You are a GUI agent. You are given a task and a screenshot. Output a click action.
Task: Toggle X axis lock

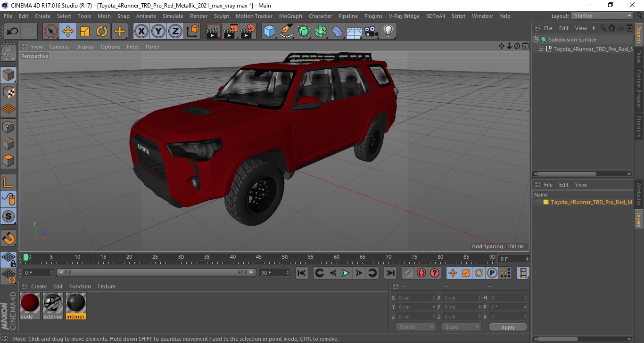141,32
